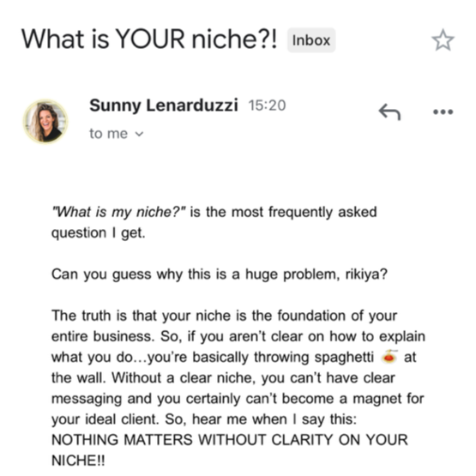
Task: Tap the spaghetti emoji in the message
Action: click(x=389, y=357)
